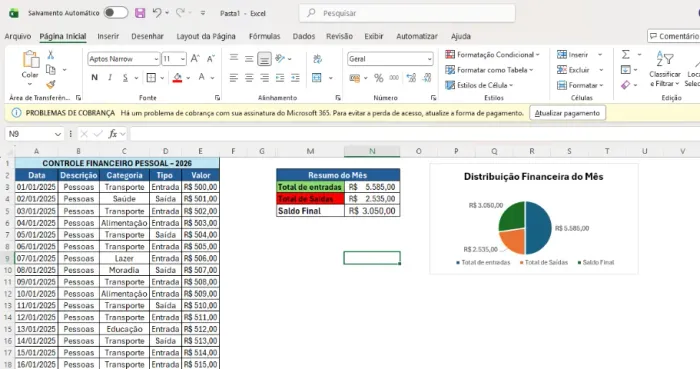Click the Undo arrow icon
700x369 pixels.
click(157, 13)
